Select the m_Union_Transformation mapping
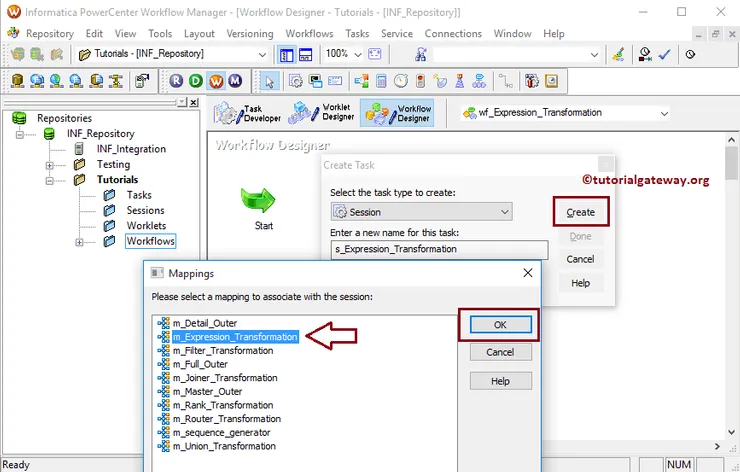The height and width of the screenshot is (472, 740). 224,447
